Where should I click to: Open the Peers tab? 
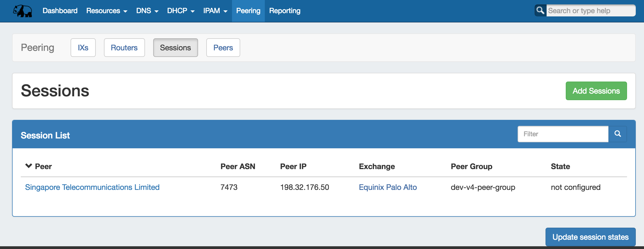pos(223,48)
